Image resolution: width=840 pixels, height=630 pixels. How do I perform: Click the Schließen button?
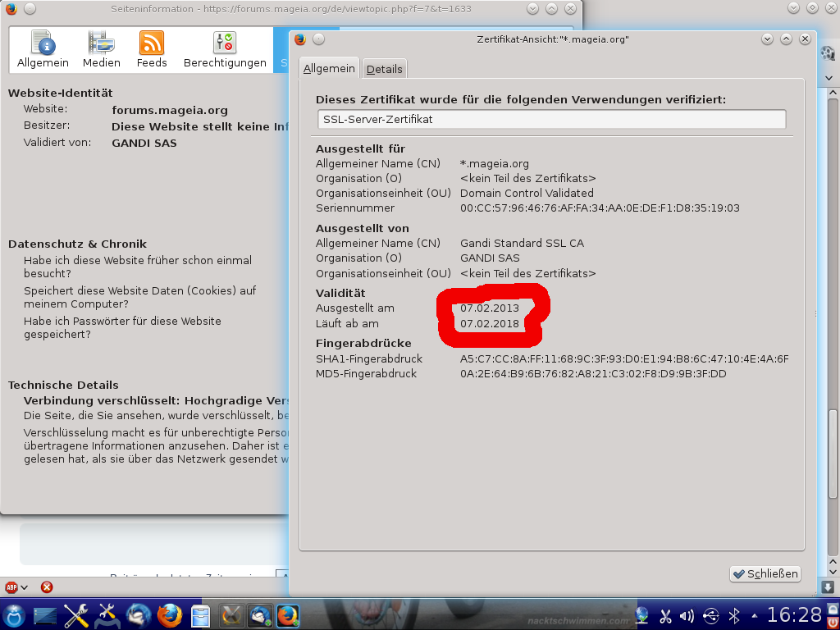(x=765, y=573)
